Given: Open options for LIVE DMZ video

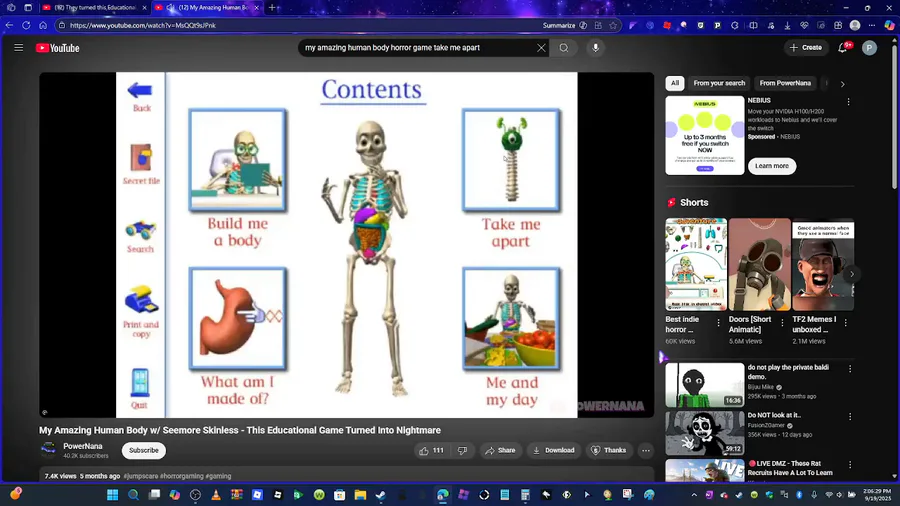Looking at the screenshot, I should click(x=850, y=465).
